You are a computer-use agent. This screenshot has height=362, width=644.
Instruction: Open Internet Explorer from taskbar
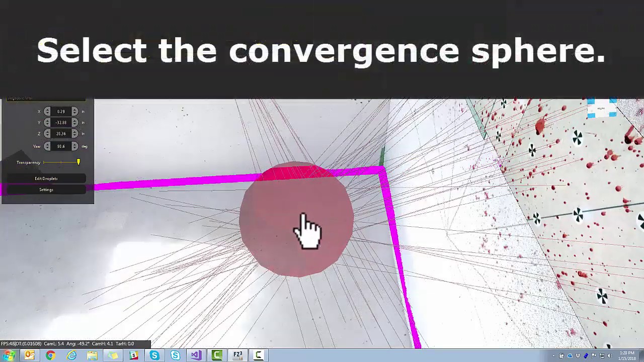pyautogui.click(x=71, y=355)
